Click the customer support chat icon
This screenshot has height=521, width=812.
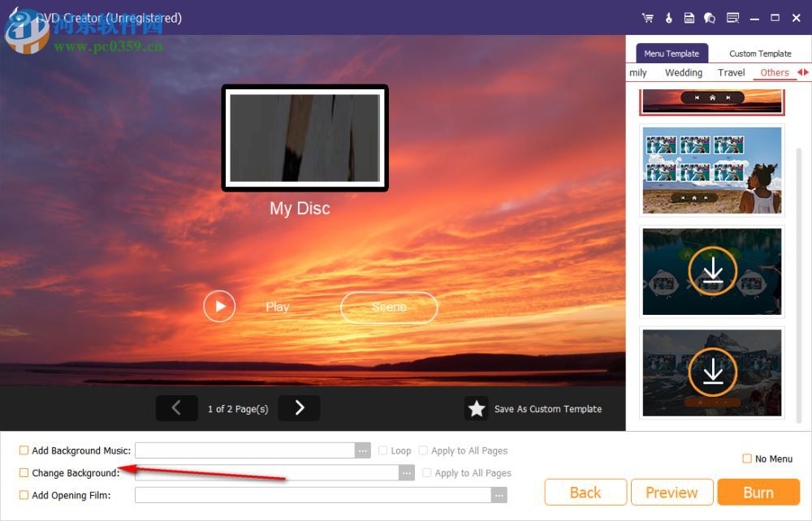pyautogui.click(x=709, y=17)
